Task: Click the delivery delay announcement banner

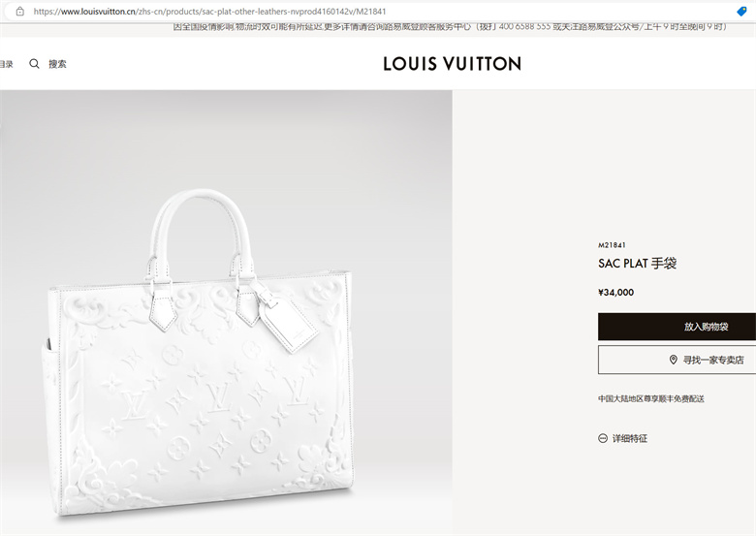Action: point(451,27)
